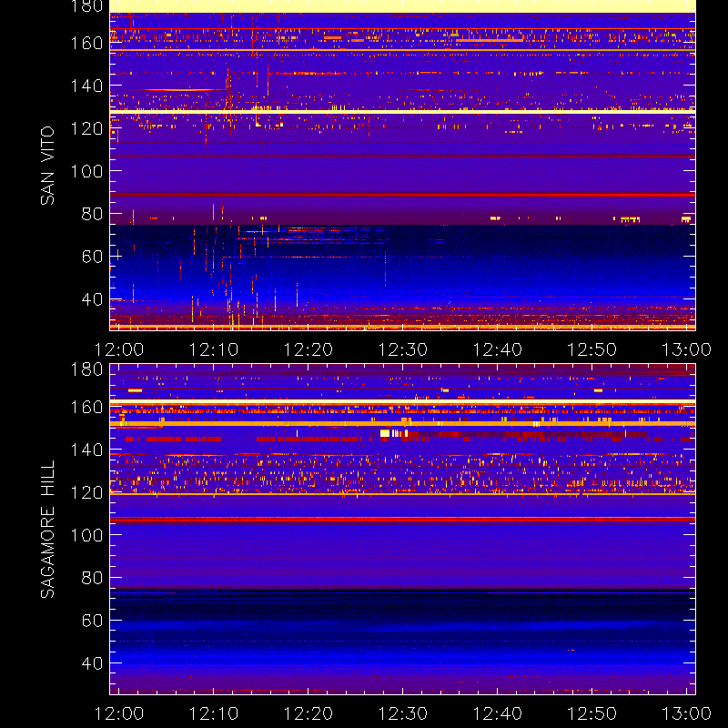This screenshot has width=728, height=728.
Task: Click the 140 tick label on San Vito plot
Action: 86,86
